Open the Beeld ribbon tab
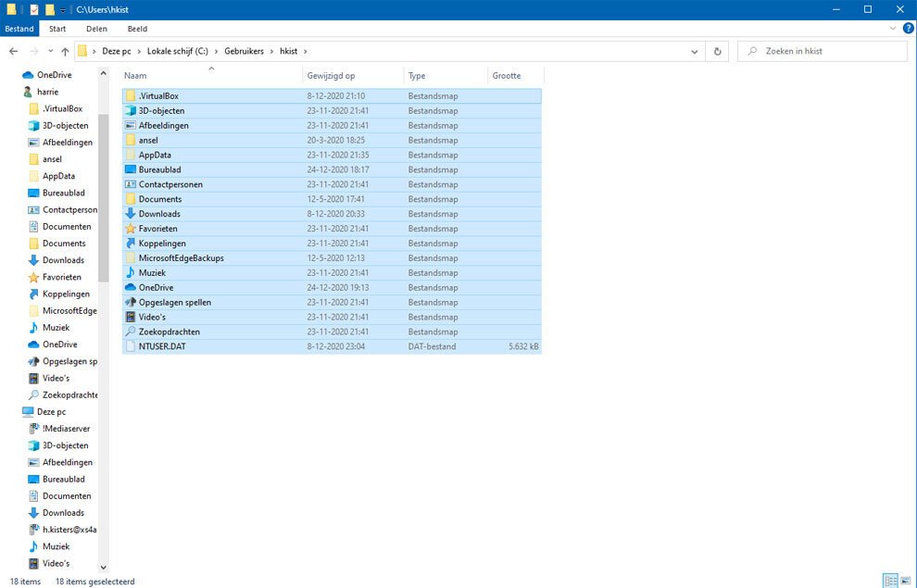Image resolution: width=917 pixels, height=588 pixels. pyautogui.click(x=137, y=29)
